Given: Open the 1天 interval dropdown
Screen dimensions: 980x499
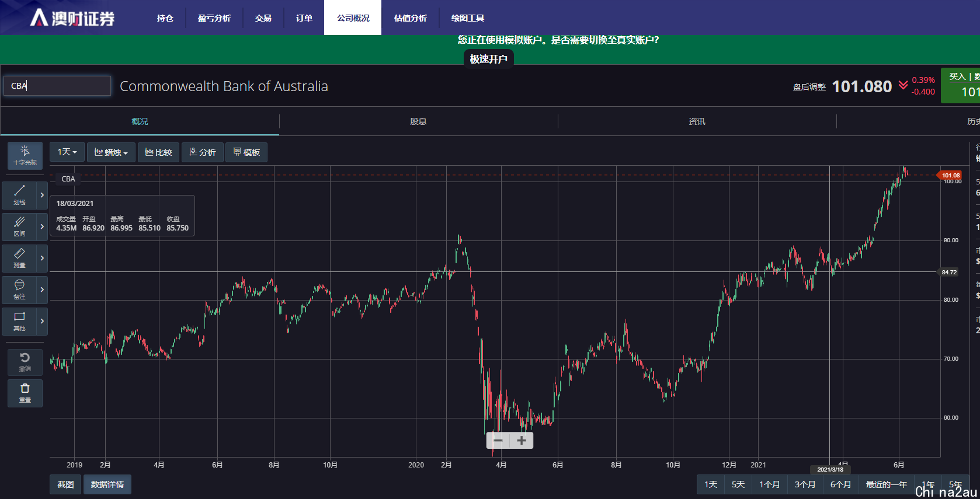Looking at the screenshot, I should coord(67,152).
